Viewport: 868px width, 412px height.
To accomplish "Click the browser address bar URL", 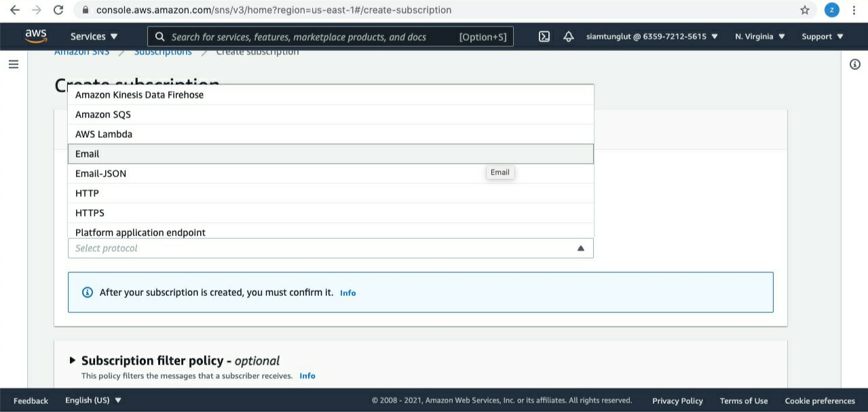I will tap(273, 10).
